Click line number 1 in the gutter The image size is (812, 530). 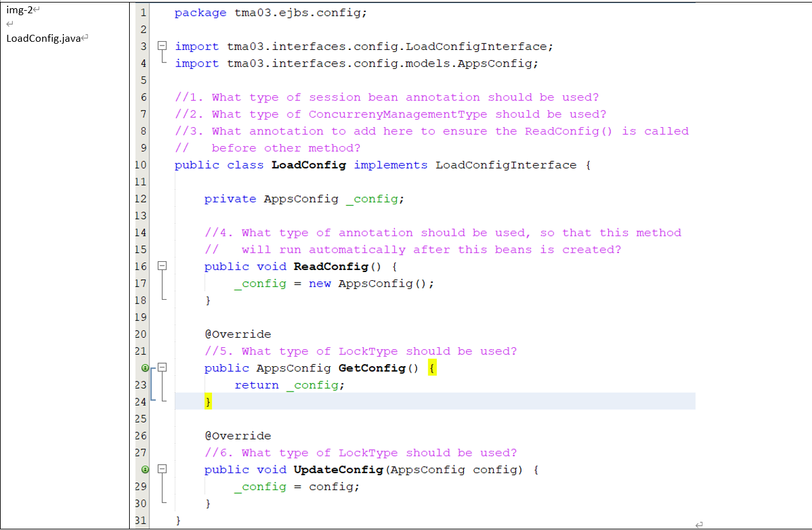coord(144,13)
